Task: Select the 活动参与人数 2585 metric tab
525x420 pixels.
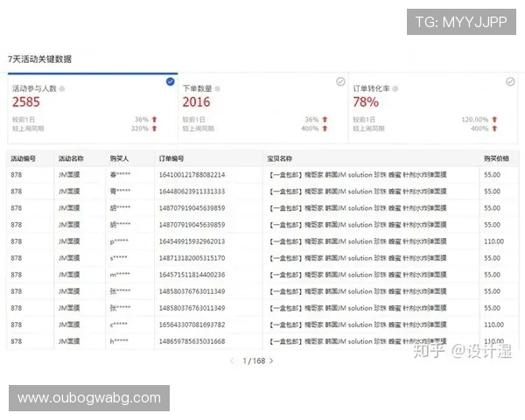Action: [93, 108]
